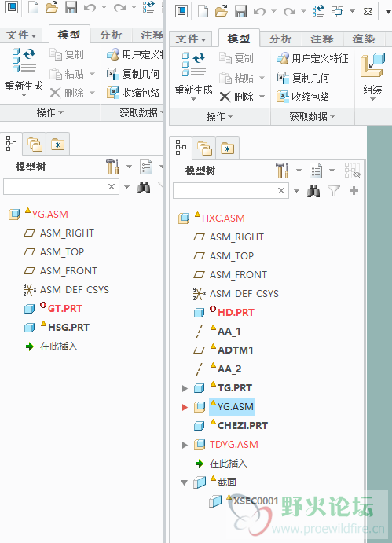Select HD.PRT in right tree

pos(236,313)
